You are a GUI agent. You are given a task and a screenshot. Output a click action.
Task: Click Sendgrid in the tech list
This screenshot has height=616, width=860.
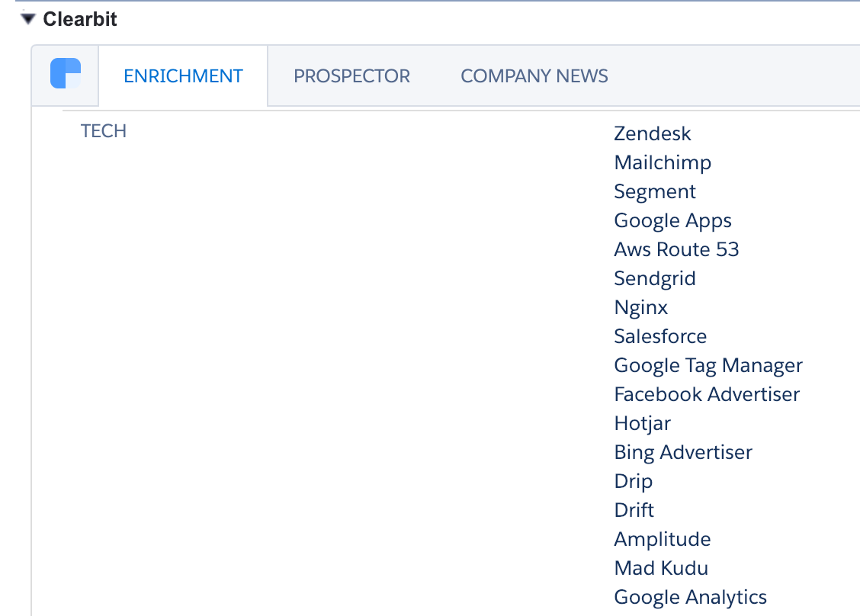(x=655, y=279)
